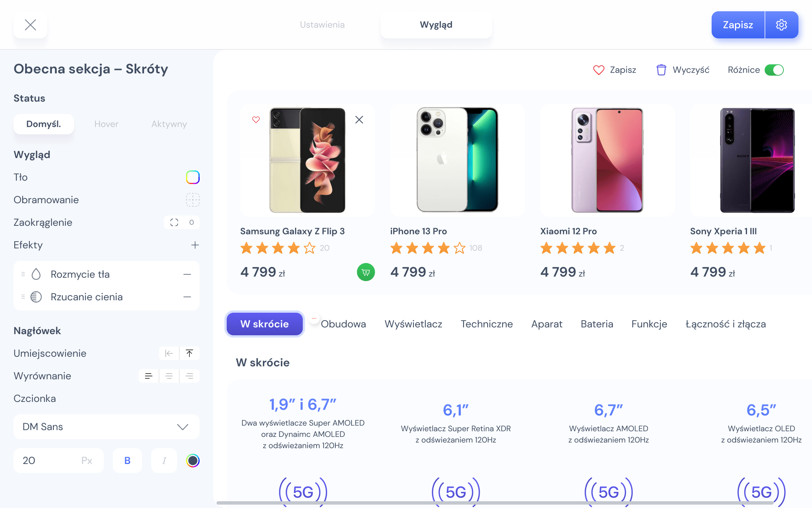This screenshot has height=508, width=812.
Task: Toggle bold text formatting
Action: coord(127,461)
